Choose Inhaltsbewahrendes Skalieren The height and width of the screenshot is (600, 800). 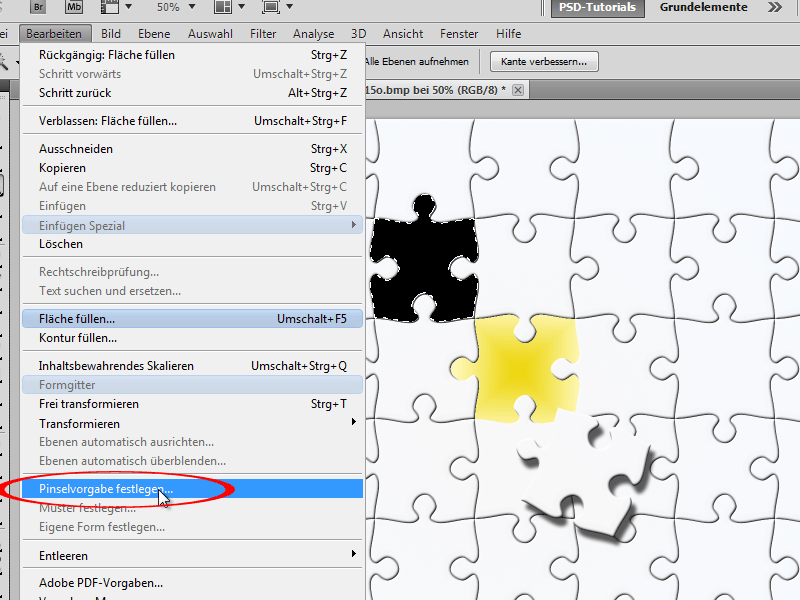(x=192, y=366)
